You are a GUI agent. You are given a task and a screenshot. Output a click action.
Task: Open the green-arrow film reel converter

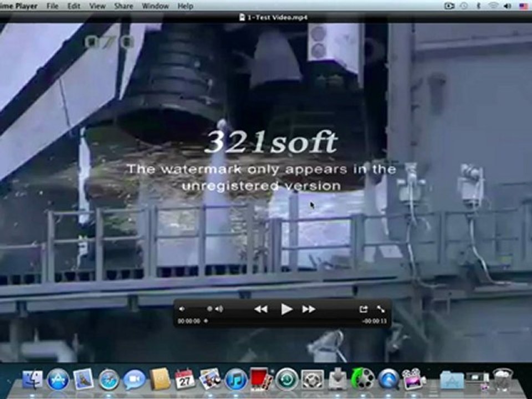[362, 379]
